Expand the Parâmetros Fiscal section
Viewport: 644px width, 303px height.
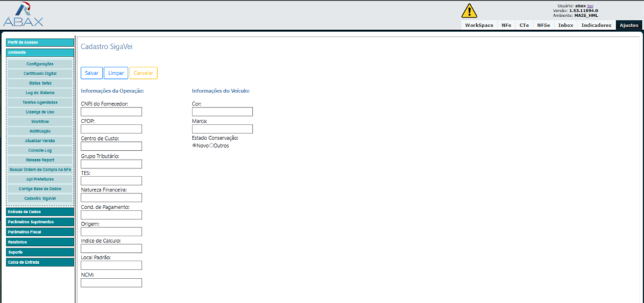point(40,232)
